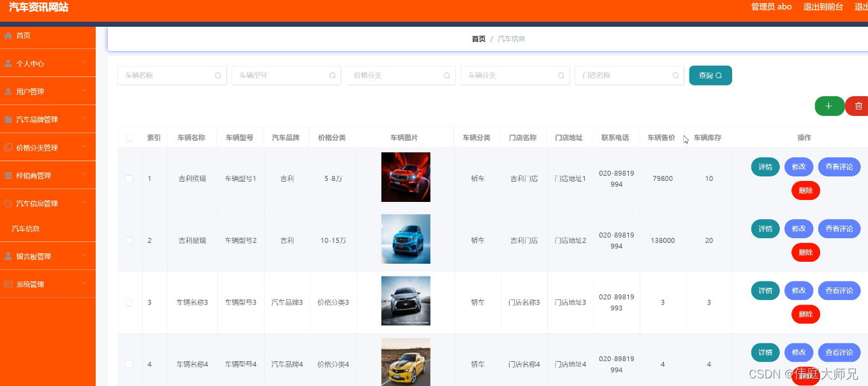Collapse the 汽车信息管理 menu section
The height and width of the screenshot is (386, 868).
point(48,203)
